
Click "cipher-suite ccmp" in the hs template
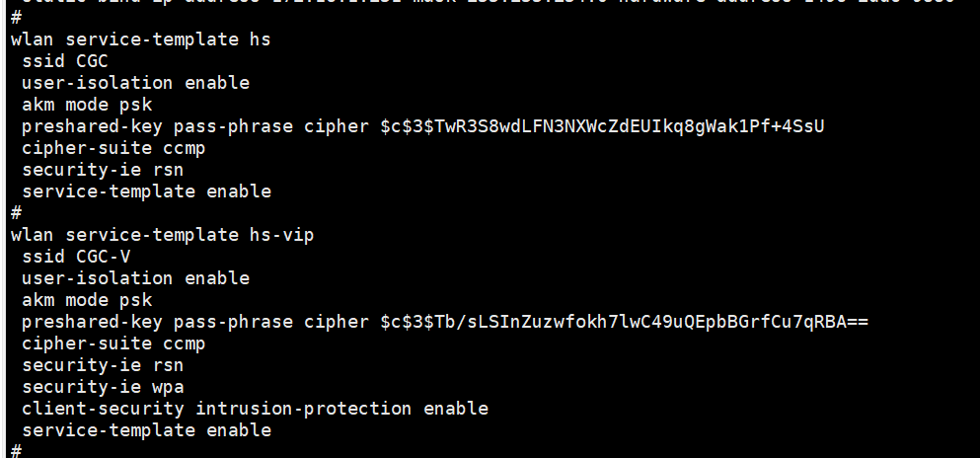click(113, 148)
